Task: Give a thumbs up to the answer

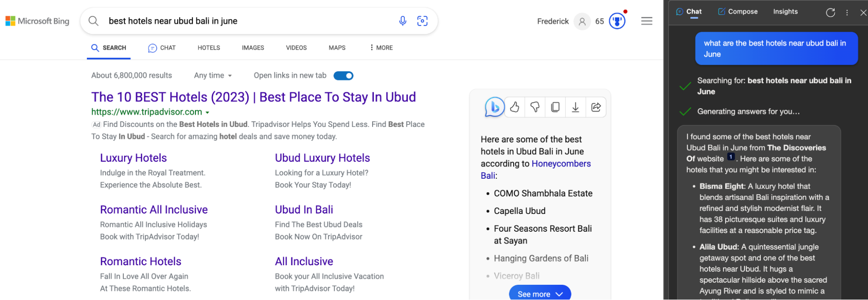Action: (514, 107)
